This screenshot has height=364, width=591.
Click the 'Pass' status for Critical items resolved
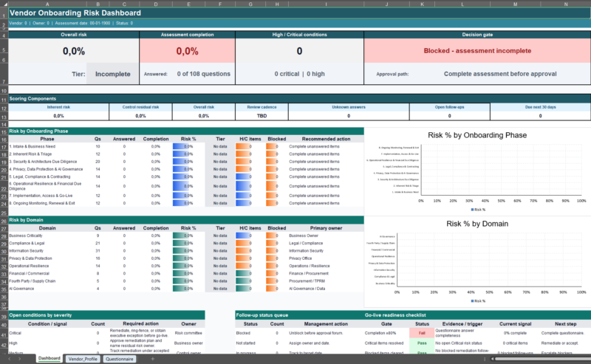tap(422, 343)
